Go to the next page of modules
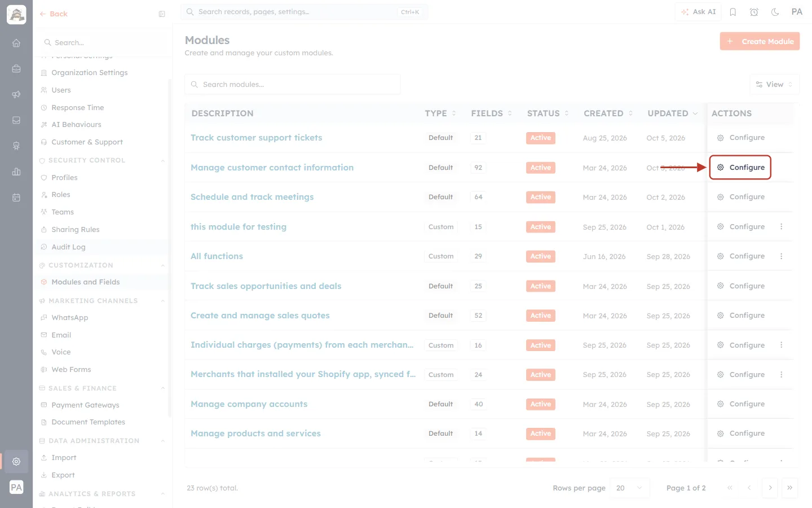Screen dimensions: 812x508 pos(770,488)
